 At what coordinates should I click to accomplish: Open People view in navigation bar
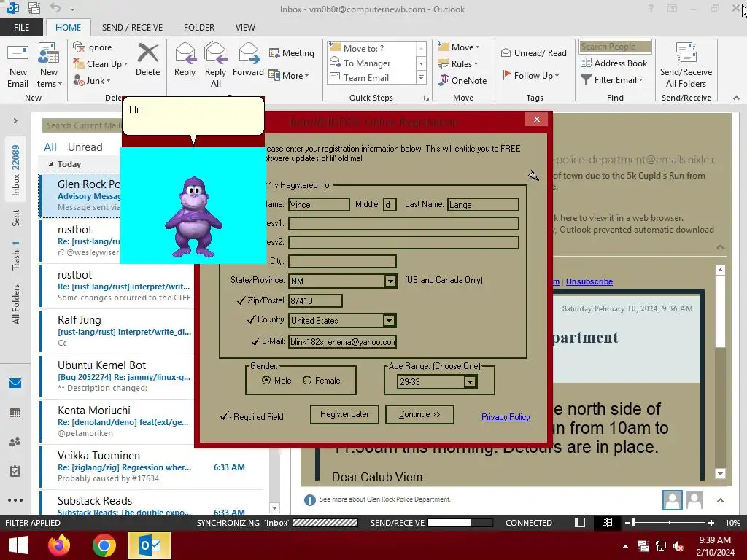coord(15,442)
